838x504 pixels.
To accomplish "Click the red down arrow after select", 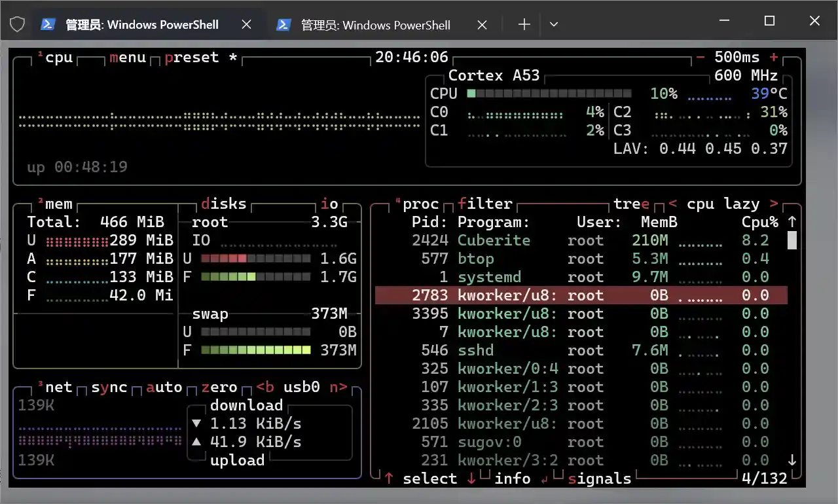I will point(471,478).
